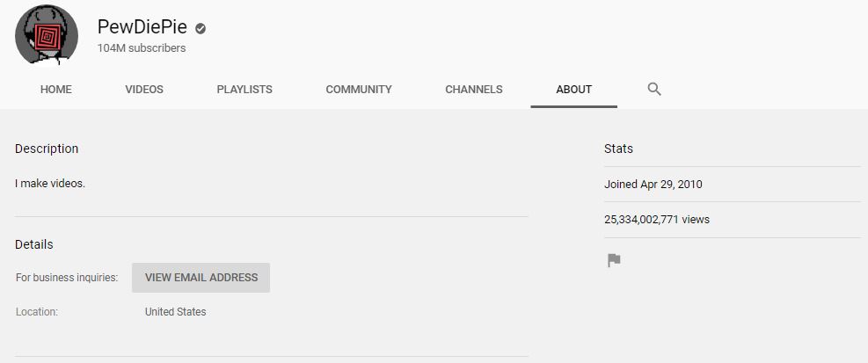Go to the COMMUNITY tab
868x363 pixels.
coord(359,90)
